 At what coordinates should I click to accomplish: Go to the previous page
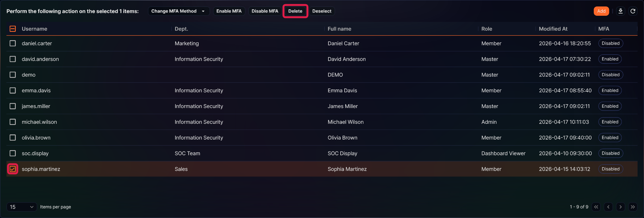(608, 207)
